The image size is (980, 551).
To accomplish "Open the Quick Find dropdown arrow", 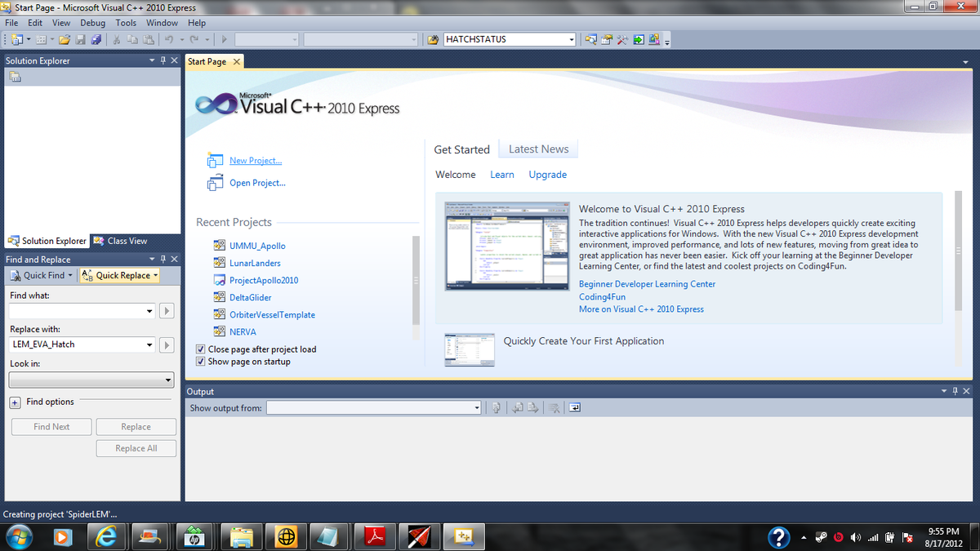I will [x=70, y=275].
